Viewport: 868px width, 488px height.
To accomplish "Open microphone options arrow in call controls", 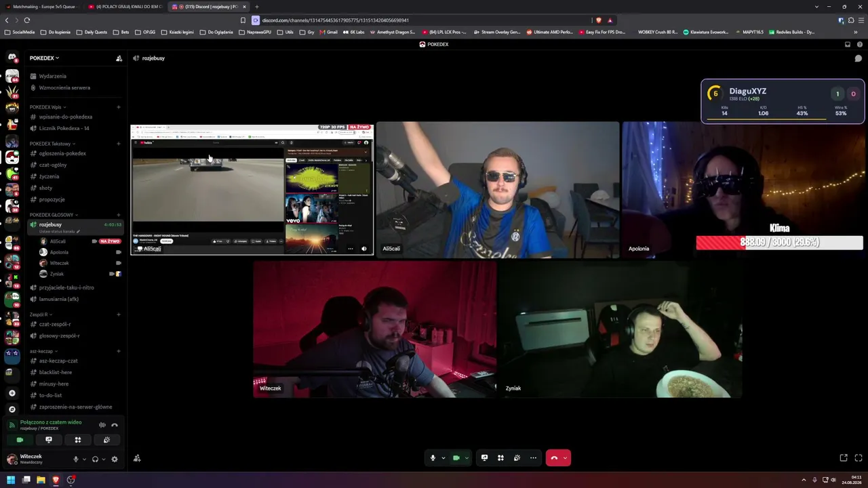I will coord(443,458).
